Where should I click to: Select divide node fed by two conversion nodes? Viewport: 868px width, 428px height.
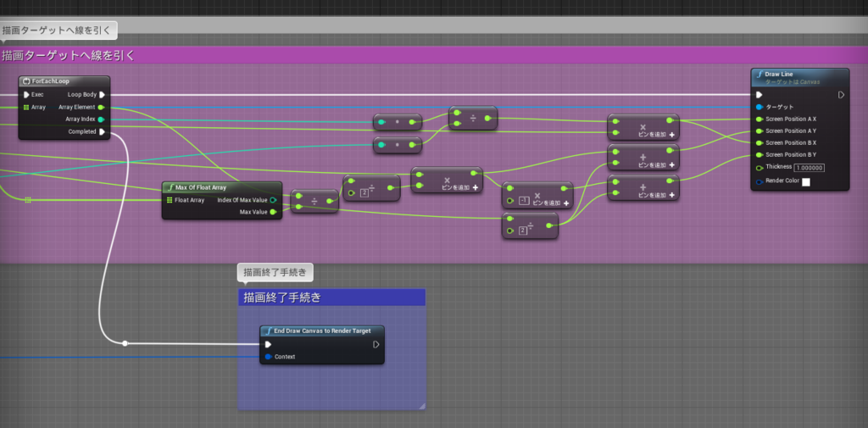pos(473,118)
